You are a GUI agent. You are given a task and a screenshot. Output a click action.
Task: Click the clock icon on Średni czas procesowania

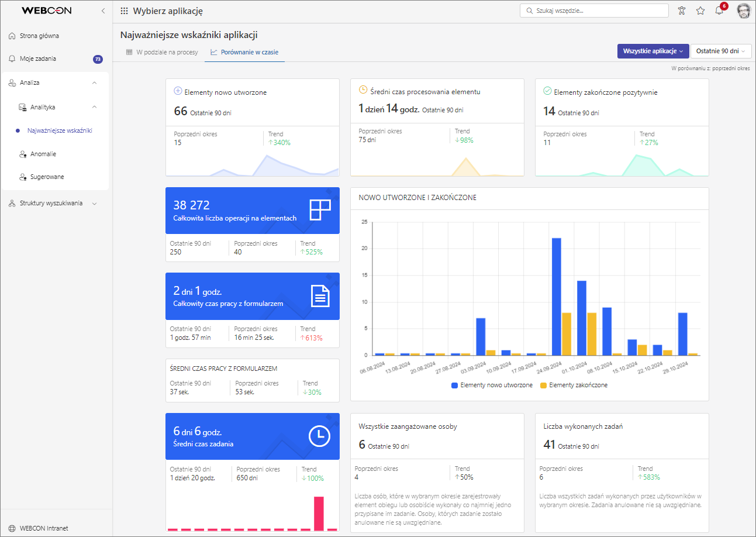coord(363,90)
